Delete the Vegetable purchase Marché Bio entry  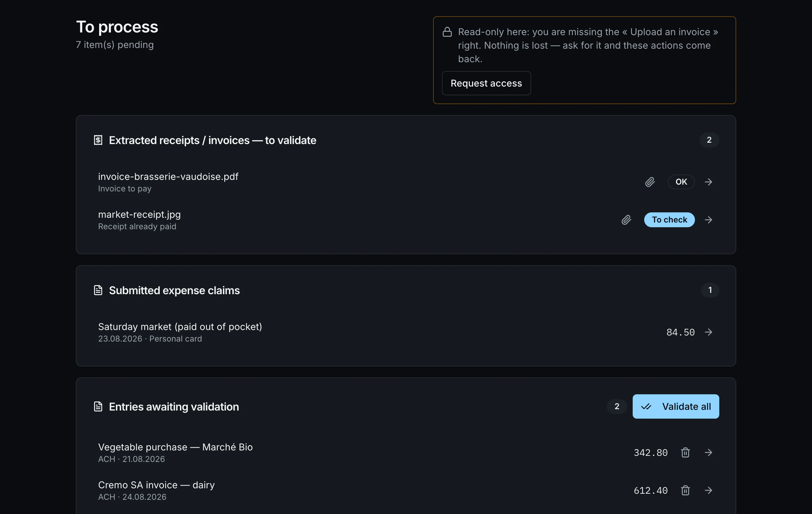click(x=685, y=452)
